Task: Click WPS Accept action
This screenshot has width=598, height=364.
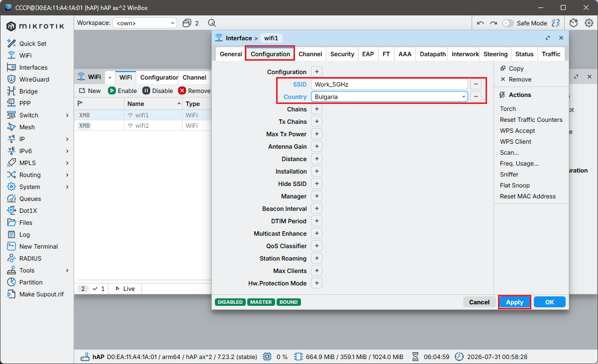Action: point(517,131)
